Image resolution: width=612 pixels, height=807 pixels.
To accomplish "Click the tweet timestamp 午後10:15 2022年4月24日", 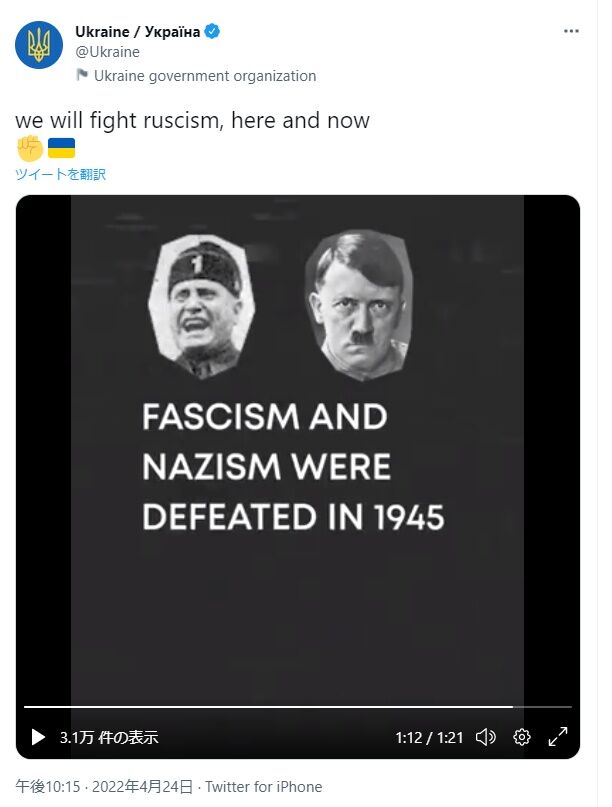I will [104, 786].
